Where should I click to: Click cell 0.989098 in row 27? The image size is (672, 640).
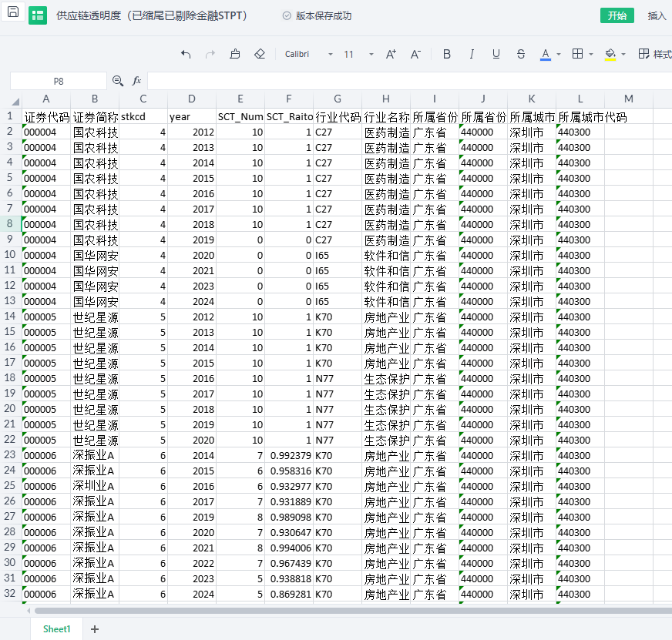[x=289, y=517]
